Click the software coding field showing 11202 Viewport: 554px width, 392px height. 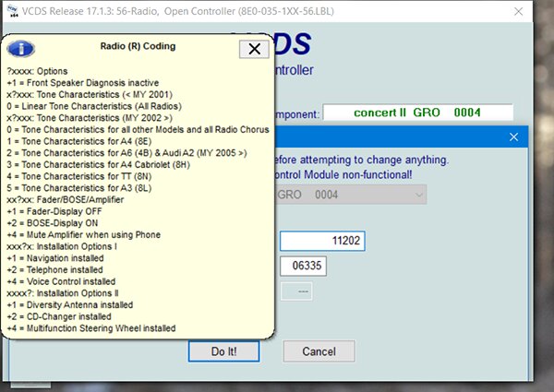tap(322, 241)
